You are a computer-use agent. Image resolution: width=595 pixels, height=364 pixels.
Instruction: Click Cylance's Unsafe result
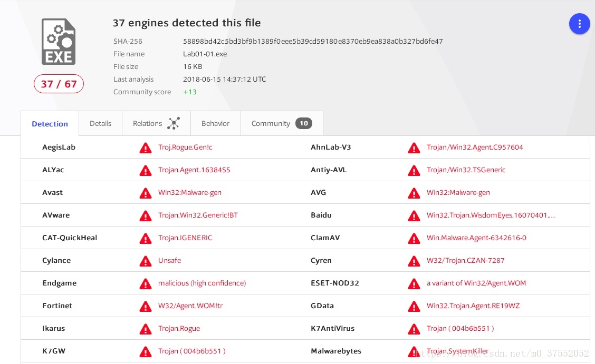pyautogui.click(x=170, y=260)
